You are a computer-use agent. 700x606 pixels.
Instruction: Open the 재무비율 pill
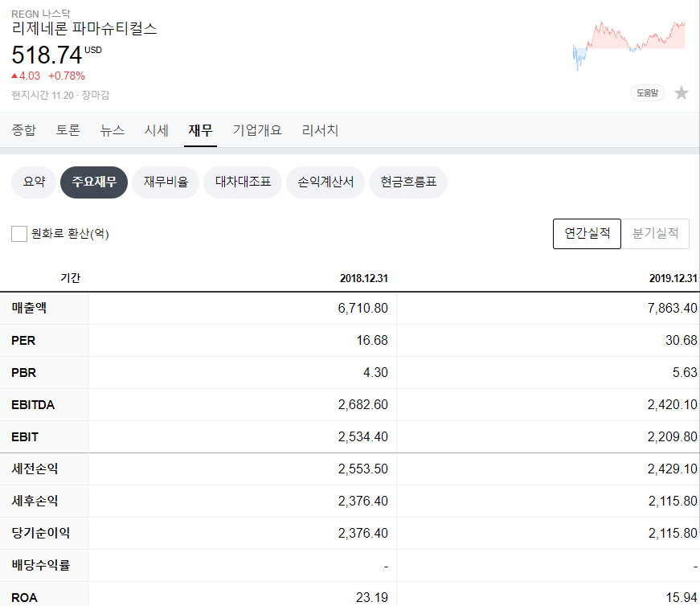pyautogui.click(x=166, y=182)
